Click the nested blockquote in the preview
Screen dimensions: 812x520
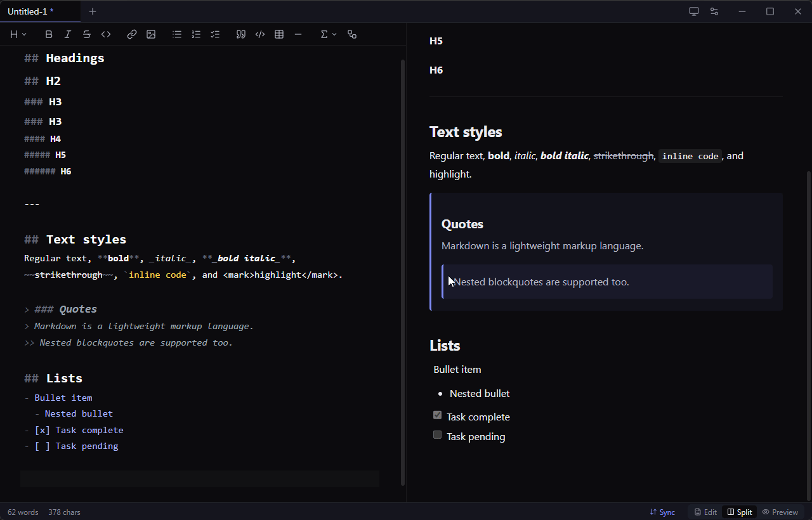(x=607, y=282)
